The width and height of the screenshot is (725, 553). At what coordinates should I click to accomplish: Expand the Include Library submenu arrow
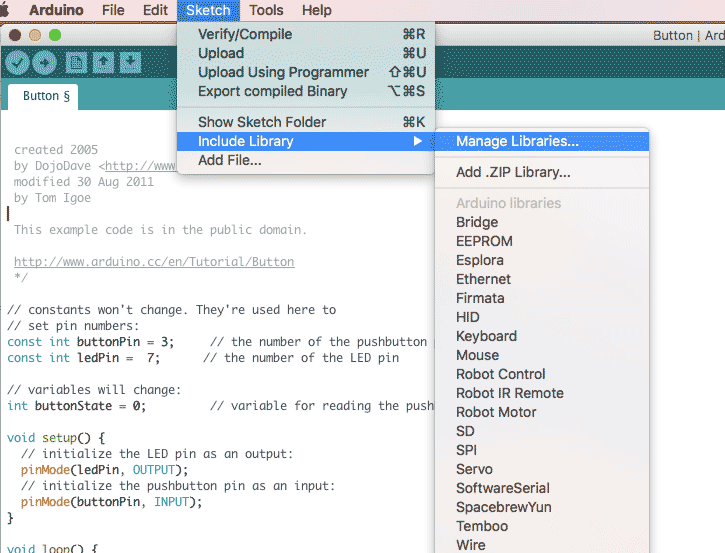pos(418,141)
